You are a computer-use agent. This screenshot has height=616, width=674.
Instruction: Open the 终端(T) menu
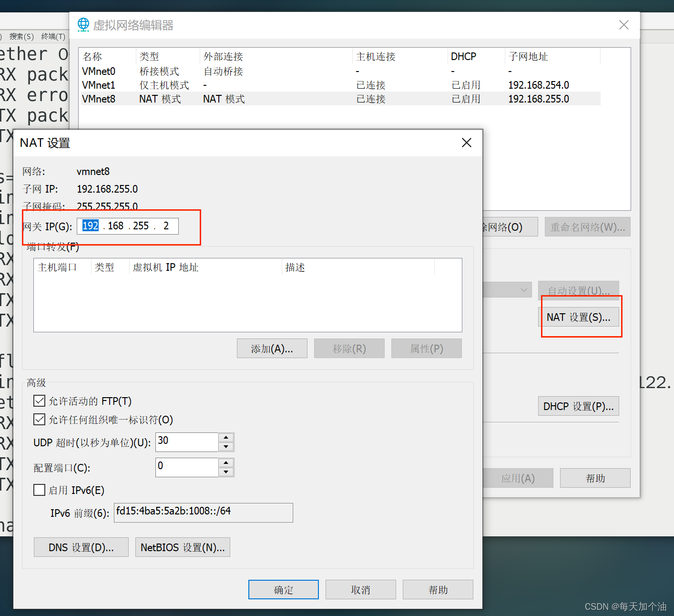[52, 36]
